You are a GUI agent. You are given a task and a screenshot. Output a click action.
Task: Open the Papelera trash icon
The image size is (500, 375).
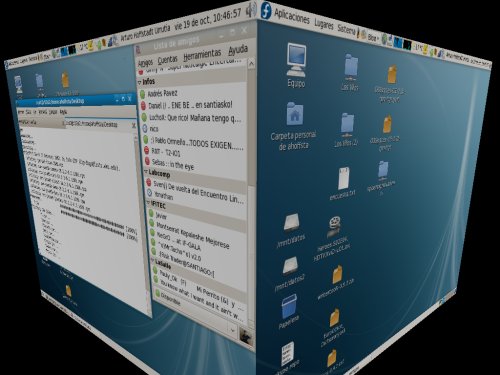tap(289, 311)
